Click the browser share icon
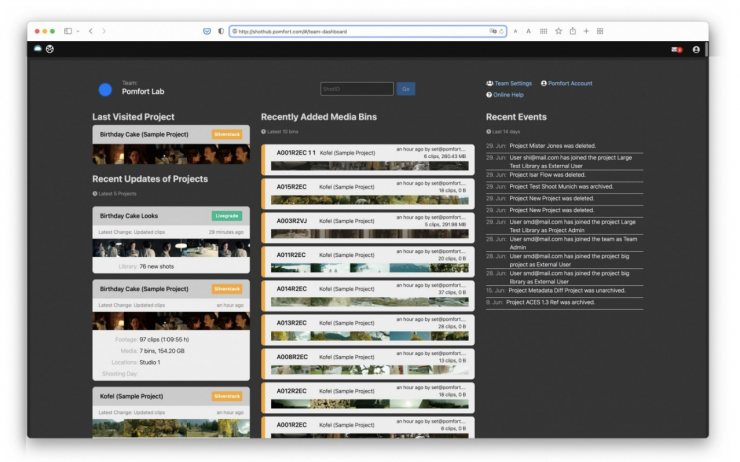Screen dimensions: 740x462 [x=572, y=31]
